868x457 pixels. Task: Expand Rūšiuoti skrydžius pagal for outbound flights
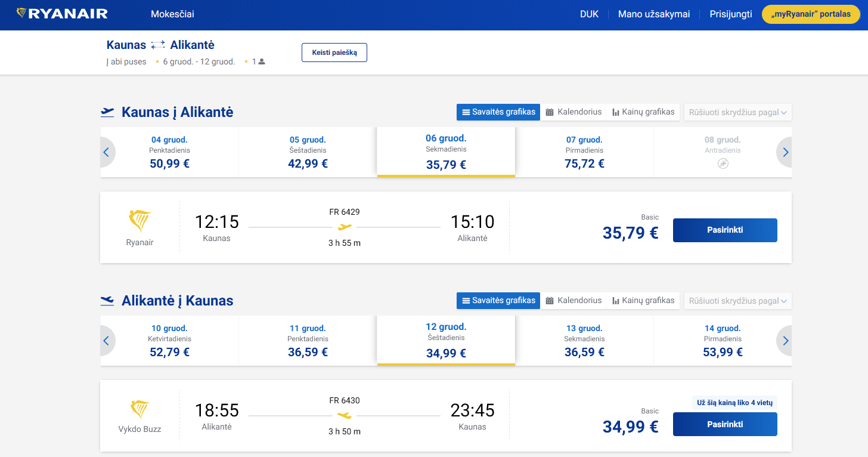pyautogui.click(x=738, y=112)
